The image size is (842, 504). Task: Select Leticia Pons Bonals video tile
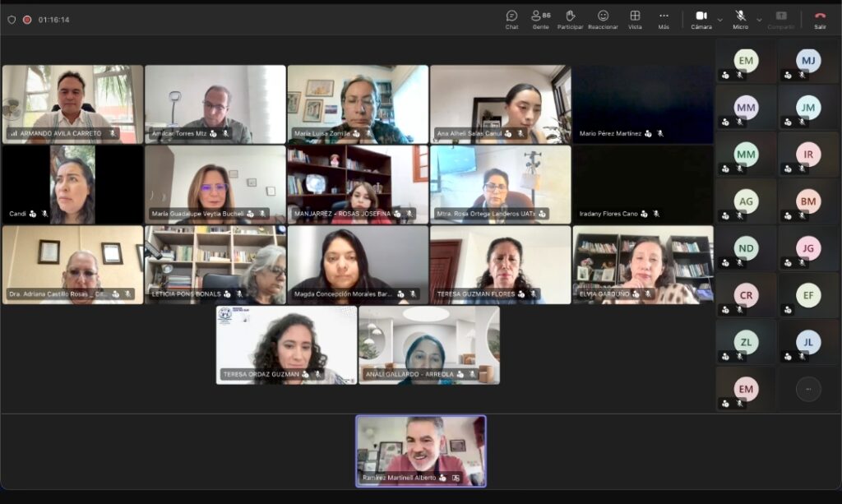coord(215,265)
